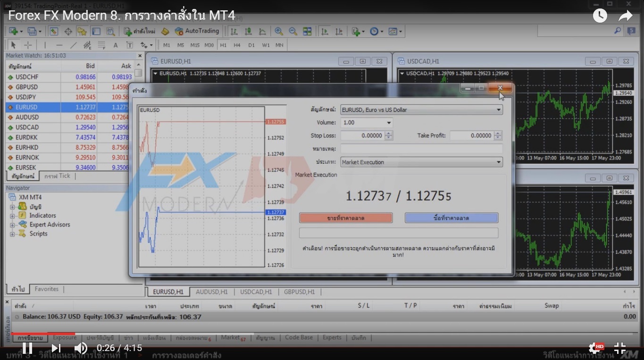This screenshot has width=644, height=360.
Task: Select the horizontal line drawing tool
Action: click(59, 45)
